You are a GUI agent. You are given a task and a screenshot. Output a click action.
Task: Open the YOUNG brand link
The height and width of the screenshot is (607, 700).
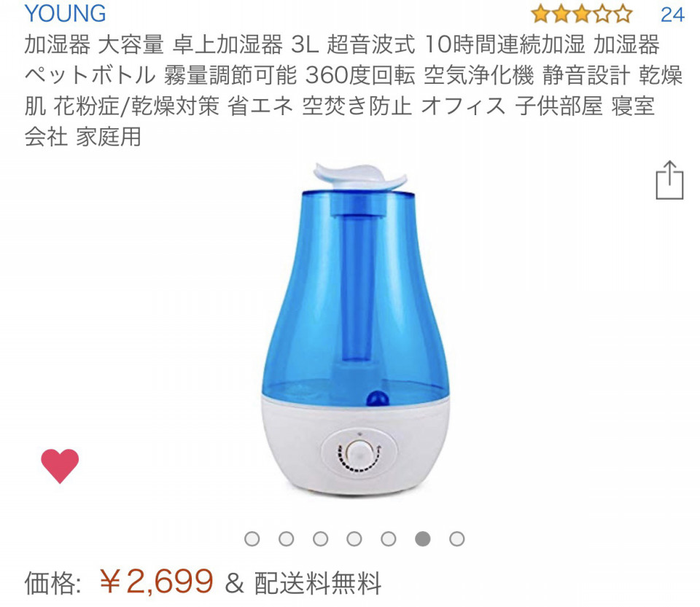(x=65, y=13)
